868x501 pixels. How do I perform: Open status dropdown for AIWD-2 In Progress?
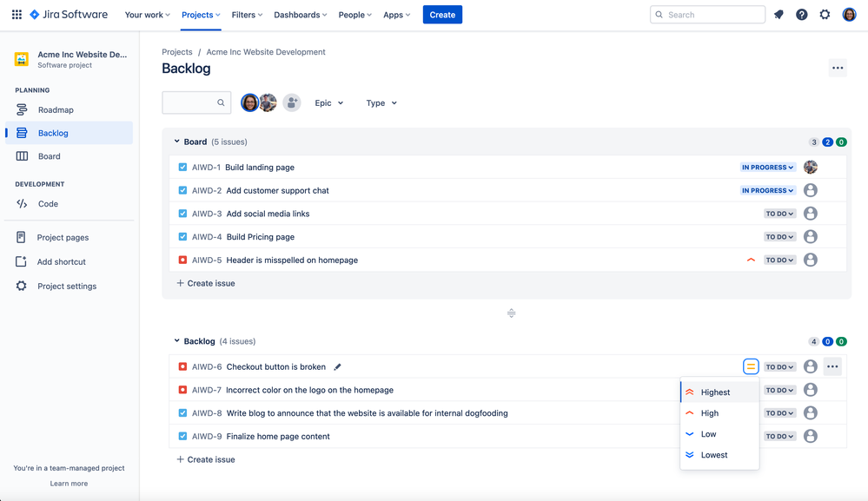pos(768,190)
